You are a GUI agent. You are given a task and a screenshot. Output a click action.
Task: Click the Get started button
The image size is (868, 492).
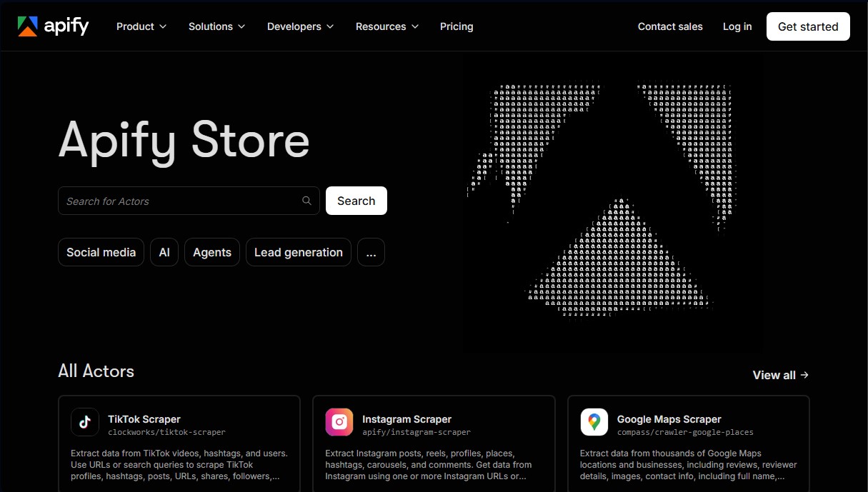(x=808, y=26)
